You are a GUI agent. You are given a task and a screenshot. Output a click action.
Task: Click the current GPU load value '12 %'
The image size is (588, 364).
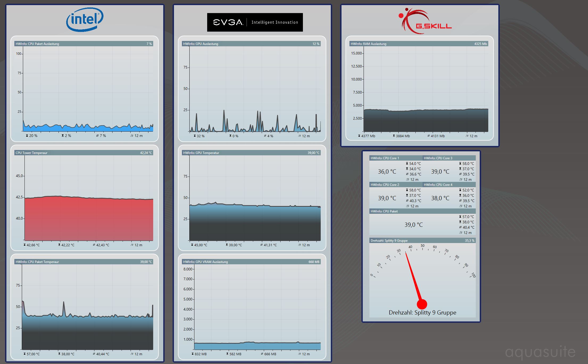[316, 44]
